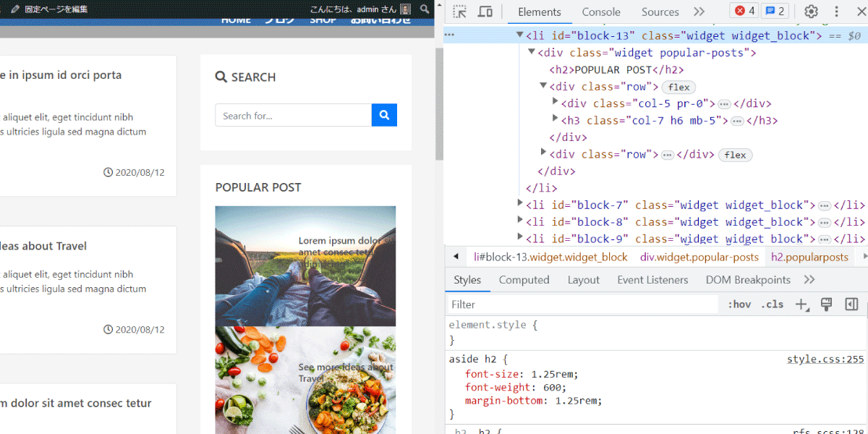Collapse the first expanded div row node
The image size is (868, 434).
pos(543,85)
